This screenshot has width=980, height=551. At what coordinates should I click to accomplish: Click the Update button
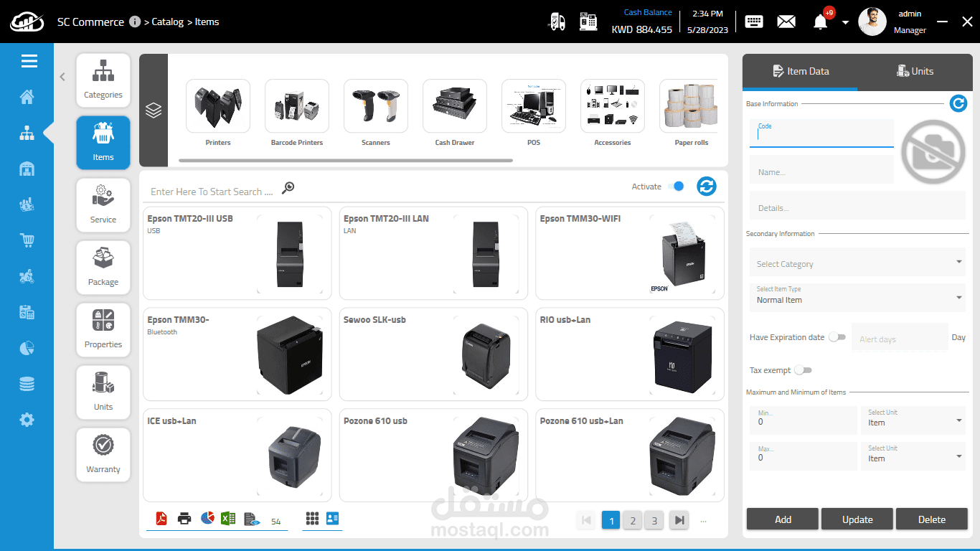[x=857, y=519]
